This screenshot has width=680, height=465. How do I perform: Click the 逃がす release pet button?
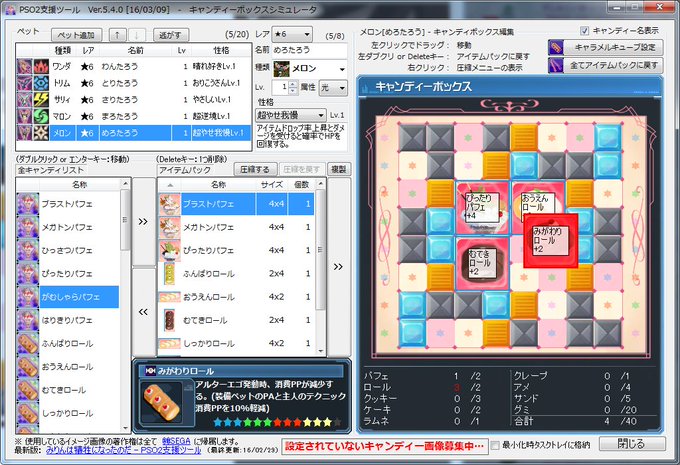click(170, 35)
